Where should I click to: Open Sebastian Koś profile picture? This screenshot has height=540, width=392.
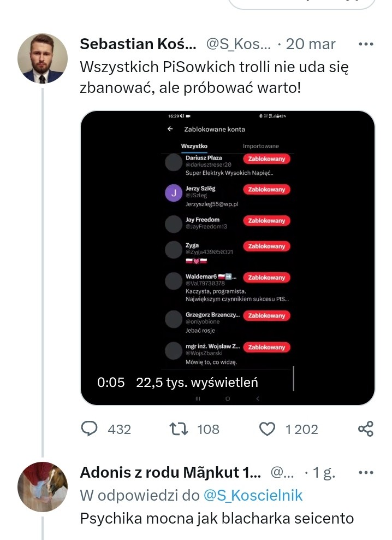tap(43, 58)
